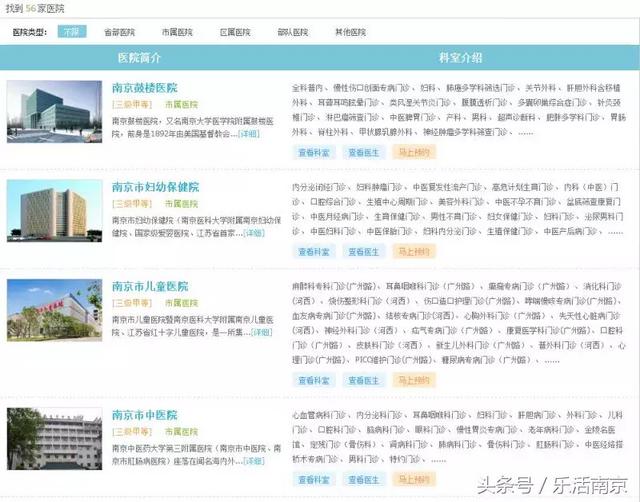Open 南京市儿童医院 hospital title link
The image size is (640, 502).
click(x=150, y=286)
